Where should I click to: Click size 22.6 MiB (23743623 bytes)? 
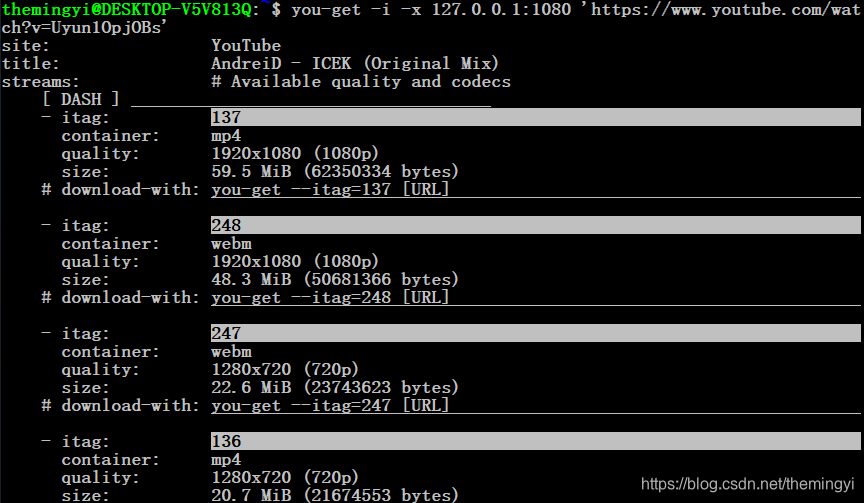334,387
